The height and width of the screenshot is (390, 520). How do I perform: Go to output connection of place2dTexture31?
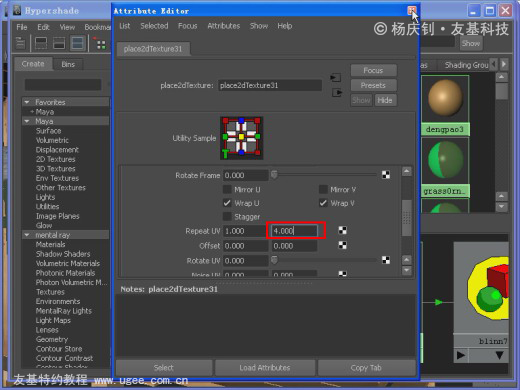tap(337, 92)
